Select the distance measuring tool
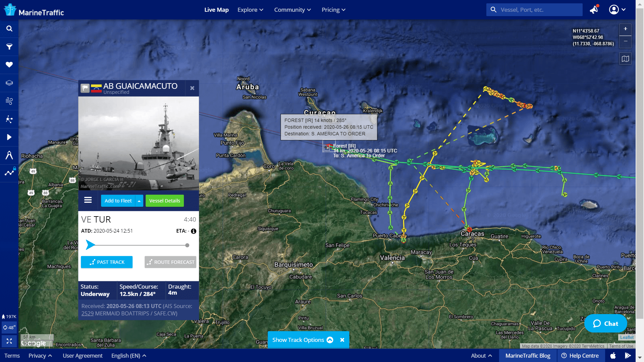The height and width of the screenshot is (362, 644). (x=9, y=155)
